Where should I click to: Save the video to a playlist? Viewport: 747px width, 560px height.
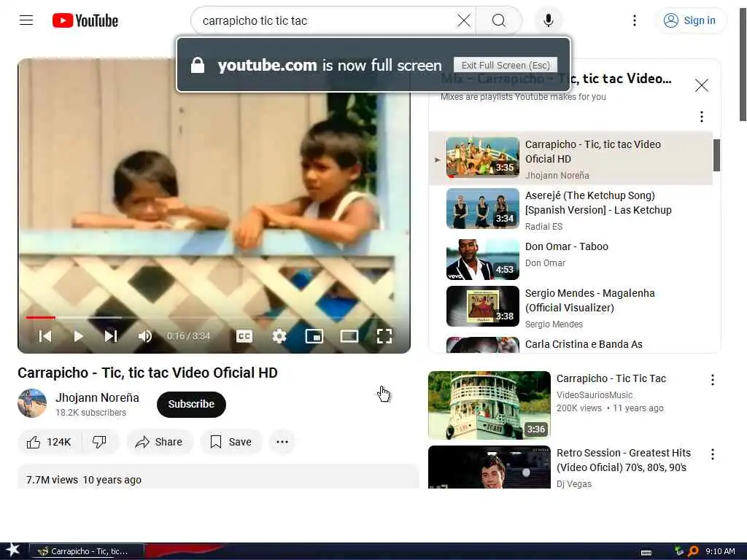click(231, 442)
